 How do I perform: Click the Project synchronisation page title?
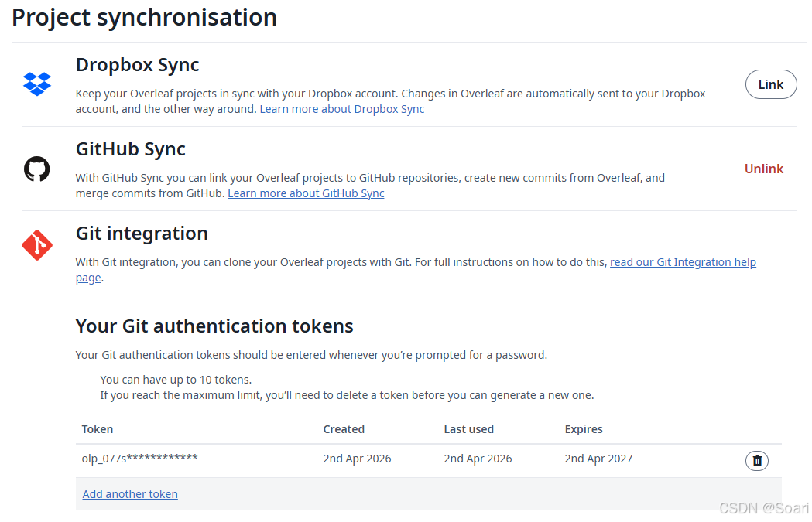point(145,18)
